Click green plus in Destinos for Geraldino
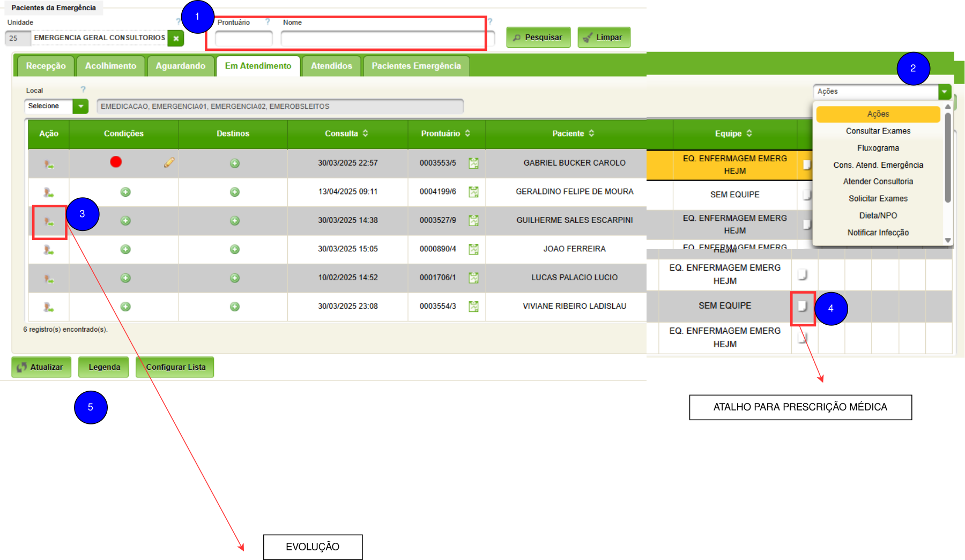Screen dimensions: 965x560 point(234,192)
